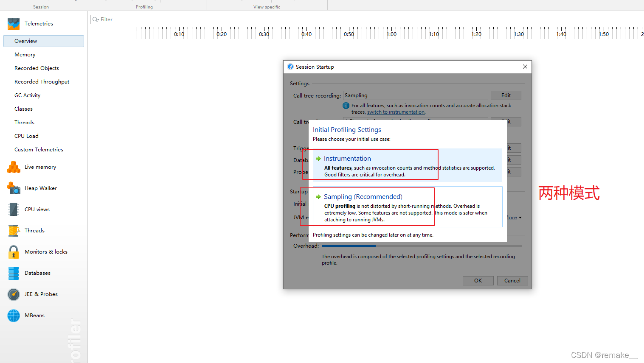Click OK in Session Startup dialog
Image resolution: width=644 pixels, height=363 pixels.
click(478, 281)
